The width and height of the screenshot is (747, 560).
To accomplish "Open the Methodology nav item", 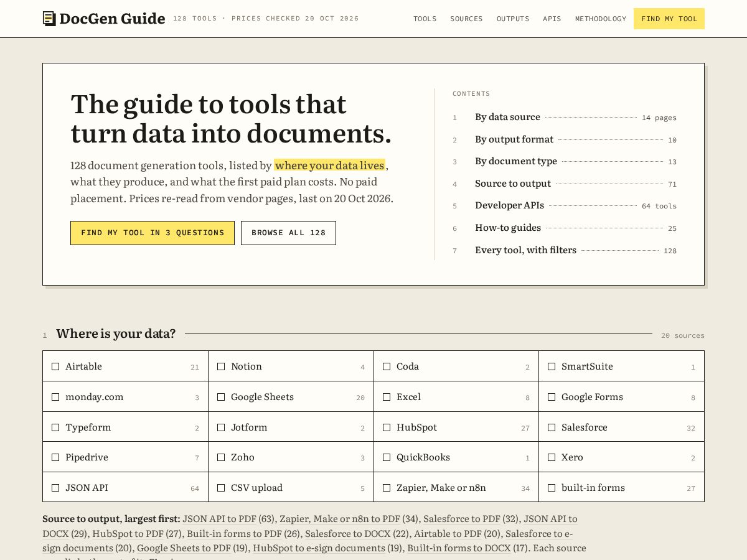I will [x=601, y=19].
